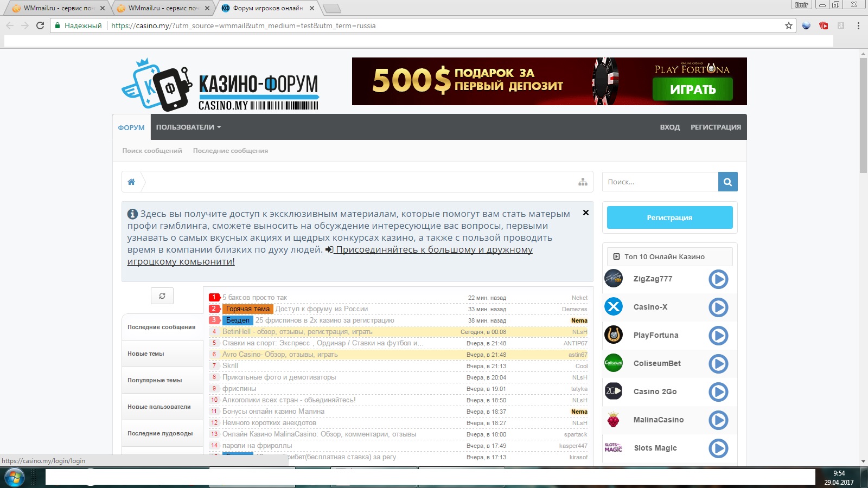The height and width of the screenshot is (488, 868).
Task: Open new browser tab button
Action: tap(331, 8)
